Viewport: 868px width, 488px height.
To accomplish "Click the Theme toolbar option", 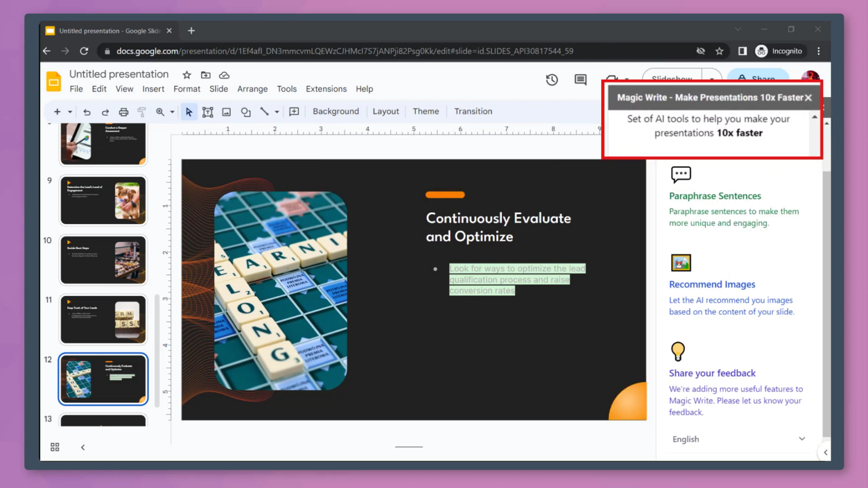I will [426, 111].
